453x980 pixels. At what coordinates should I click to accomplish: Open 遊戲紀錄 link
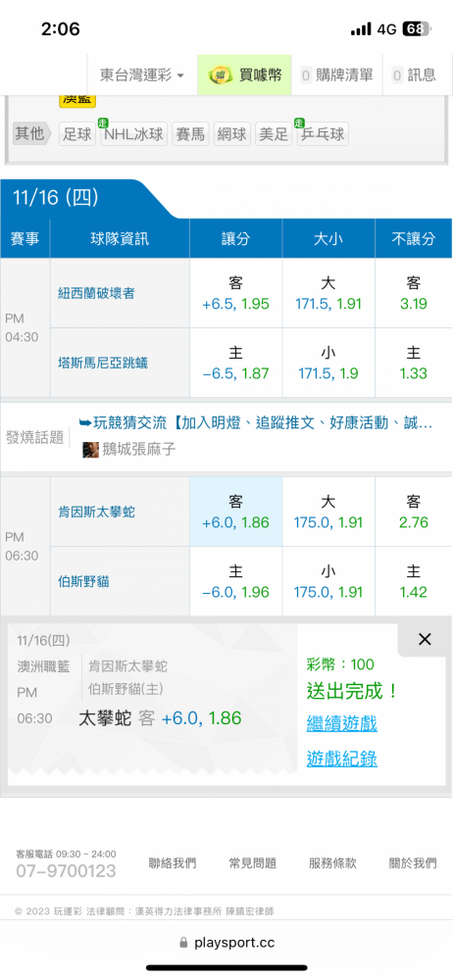tap(341, 759)
